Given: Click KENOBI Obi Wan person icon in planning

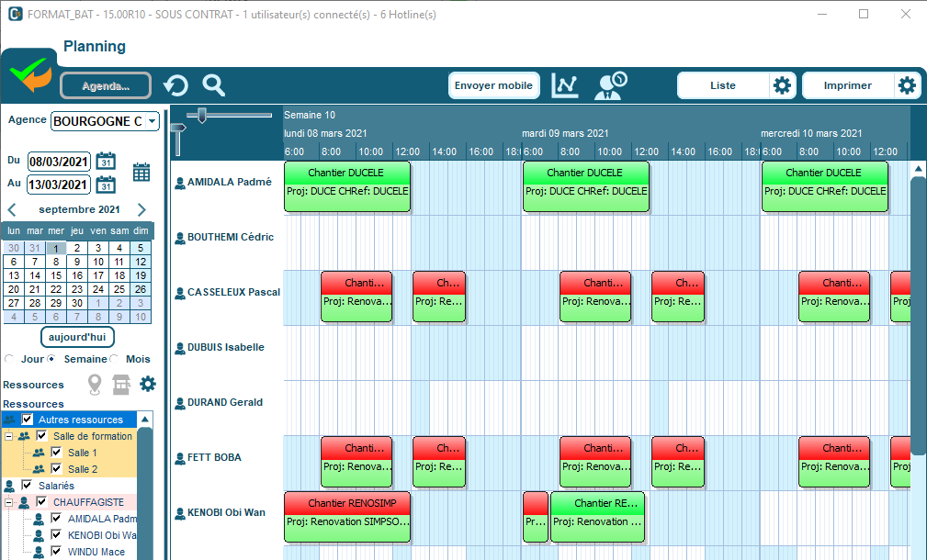Looking at the screenshot, I should (180, 513).
